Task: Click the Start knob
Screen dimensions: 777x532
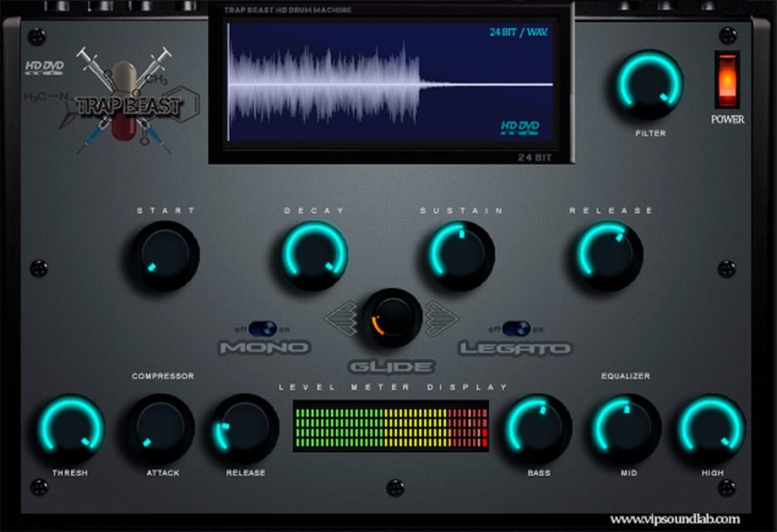Action: pyautogui.click(x=165, y=256)
